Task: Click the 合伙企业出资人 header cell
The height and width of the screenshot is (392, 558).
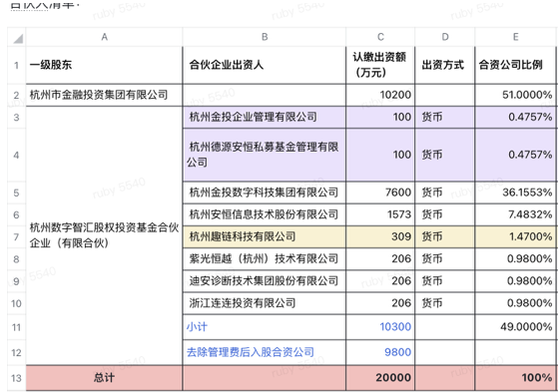Action: coord(265,66)
